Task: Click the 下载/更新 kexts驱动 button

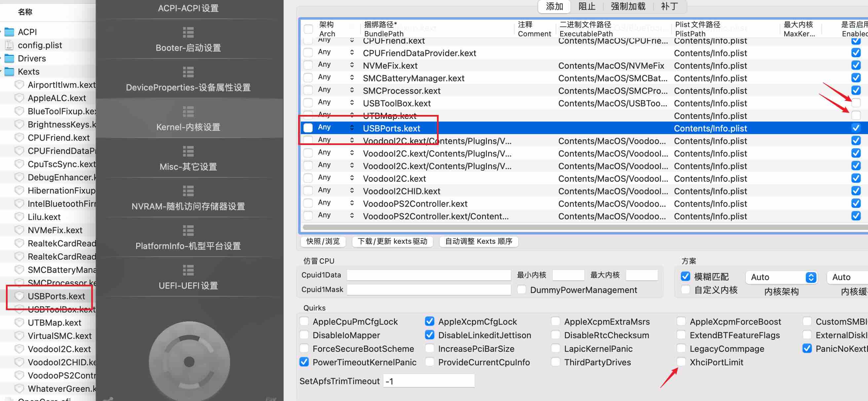Action: pos(393,241)
